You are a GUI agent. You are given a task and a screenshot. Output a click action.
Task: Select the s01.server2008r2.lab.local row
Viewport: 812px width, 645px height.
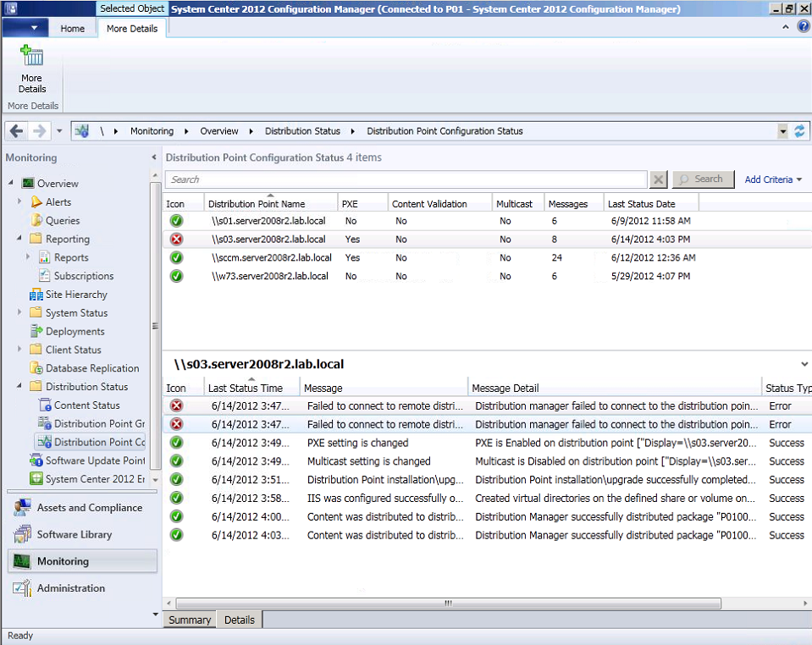487,221
